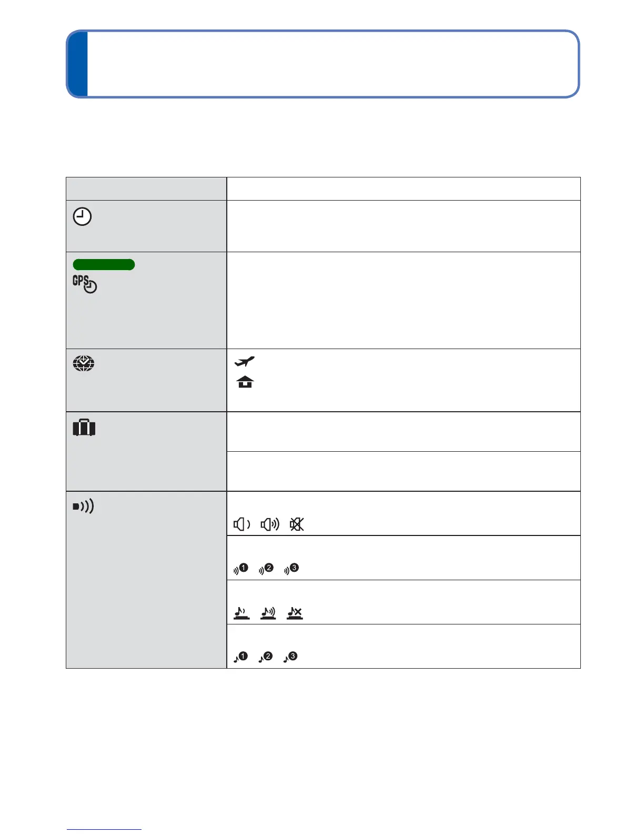Click the Clock Set clock icon
644x834 pixels.
pos(82,217)
